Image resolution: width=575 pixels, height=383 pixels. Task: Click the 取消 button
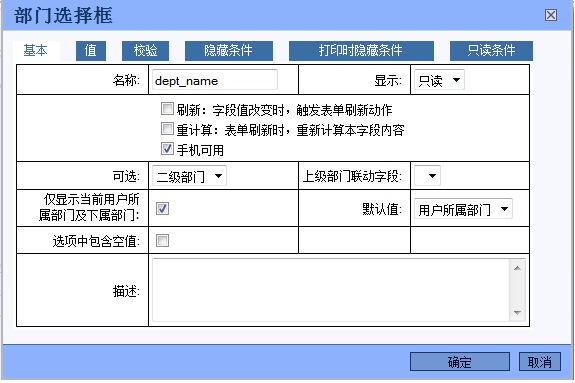point(539,362)
